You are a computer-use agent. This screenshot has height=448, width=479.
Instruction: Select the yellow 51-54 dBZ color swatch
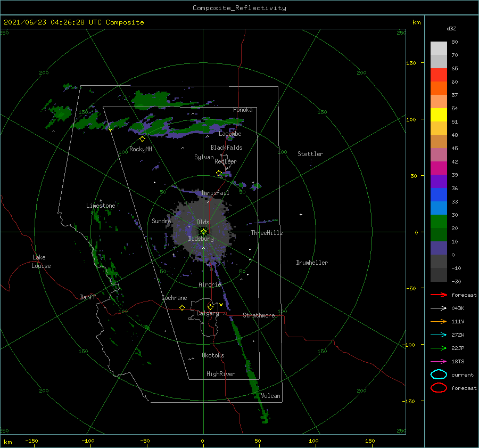click(x=439, y=115)
